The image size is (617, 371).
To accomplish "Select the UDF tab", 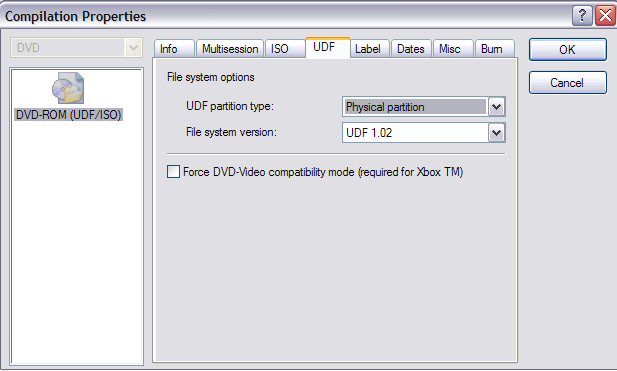I will coord(328,48).
